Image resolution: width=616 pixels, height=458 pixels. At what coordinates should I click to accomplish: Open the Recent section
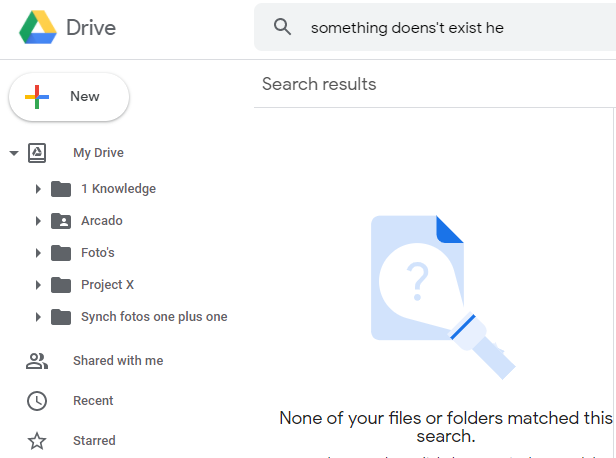click(x=93, y=401)
